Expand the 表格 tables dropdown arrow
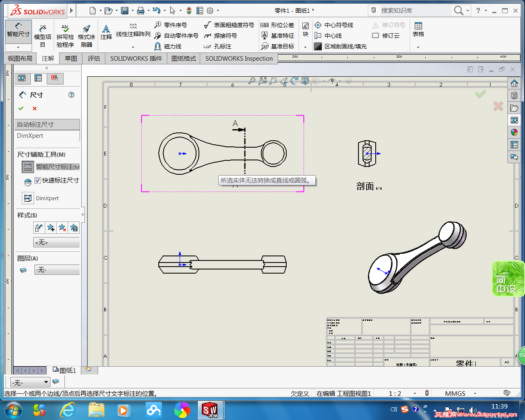525x420 pixels. [418, 47]
